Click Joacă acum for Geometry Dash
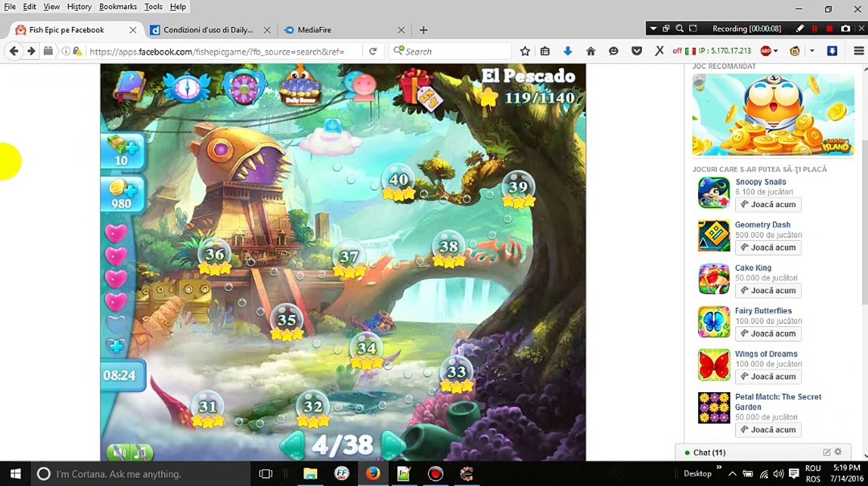868x486 pixels. click(x=768, y=248)
